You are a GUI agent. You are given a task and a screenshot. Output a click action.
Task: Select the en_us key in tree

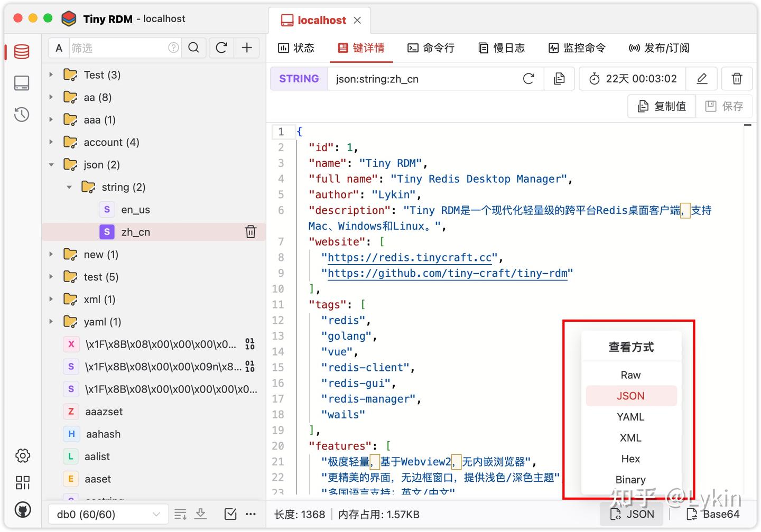[x=135, y=210]
